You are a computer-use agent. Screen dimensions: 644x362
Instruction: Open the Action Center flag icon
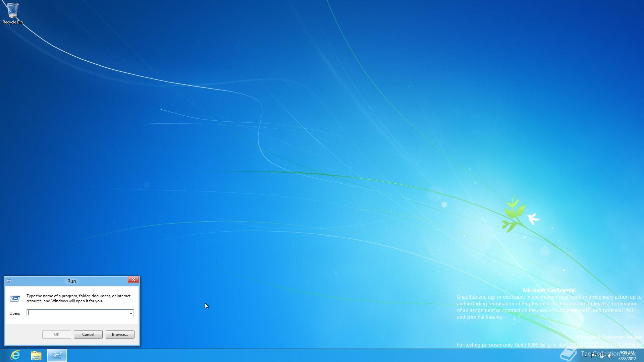(x=594, y=355)
